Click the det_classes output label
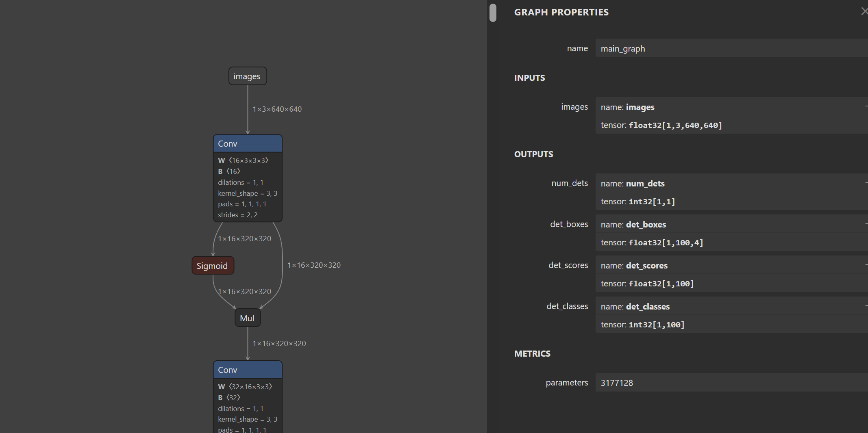Viewport: 868px width, 433px height. pyautogui.click(x=567, y=306)
